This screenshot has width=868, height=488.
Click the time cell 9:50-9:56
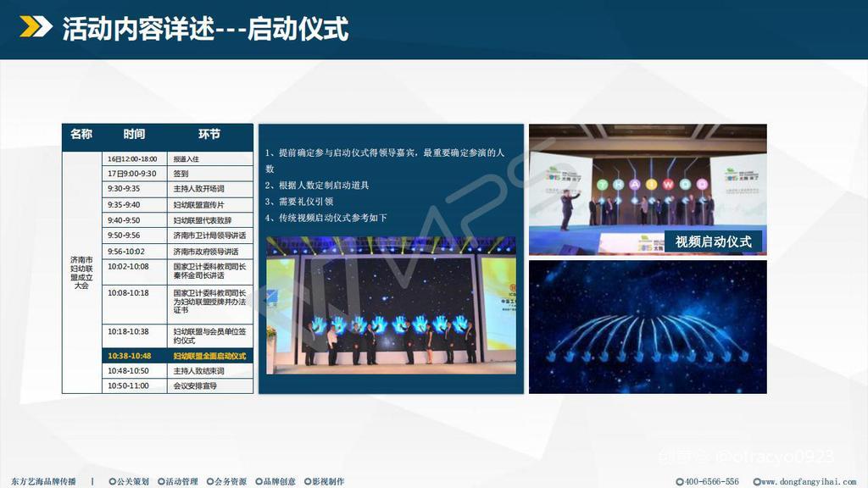coord(135,236)
